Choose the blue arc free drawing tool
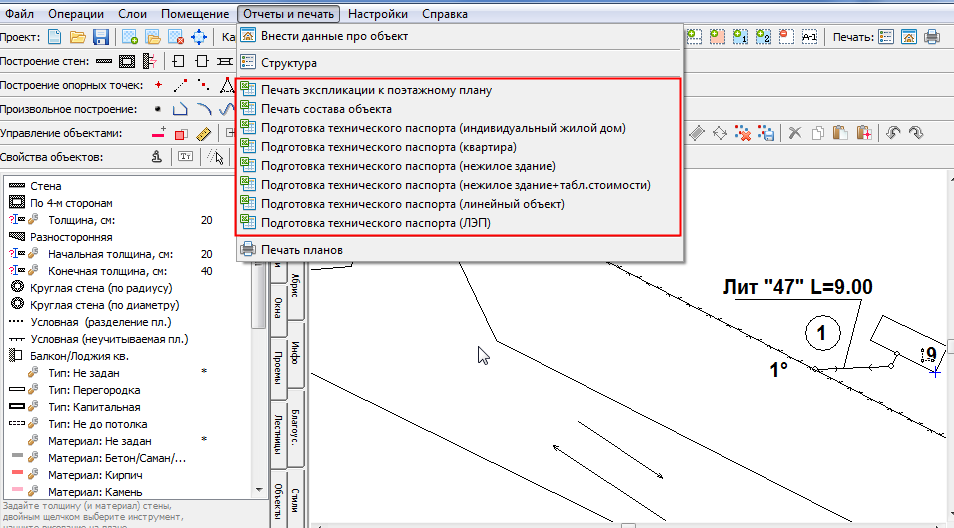954x528 pixels. pyautogui.click(x=204, y=109)
